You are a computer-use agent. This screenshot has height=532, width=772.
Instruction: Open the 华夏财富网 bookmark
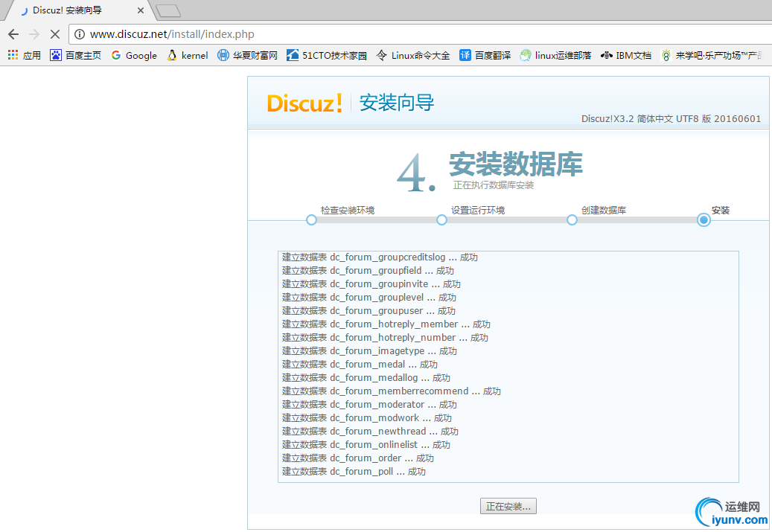(248, 55)
